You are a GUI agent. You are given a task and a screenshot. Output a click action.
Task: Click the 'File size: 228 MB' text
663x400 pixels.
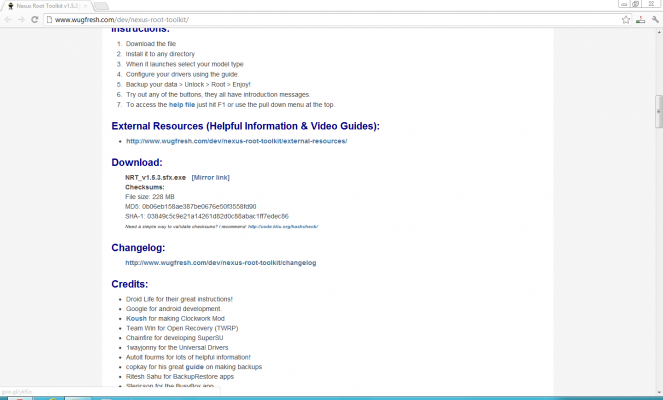click(150, 197)
